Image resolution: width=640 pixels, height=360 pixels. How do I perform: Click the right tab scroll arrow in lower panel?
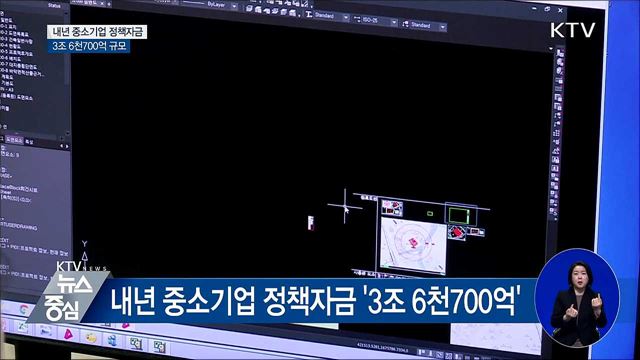tap(67, 146)
